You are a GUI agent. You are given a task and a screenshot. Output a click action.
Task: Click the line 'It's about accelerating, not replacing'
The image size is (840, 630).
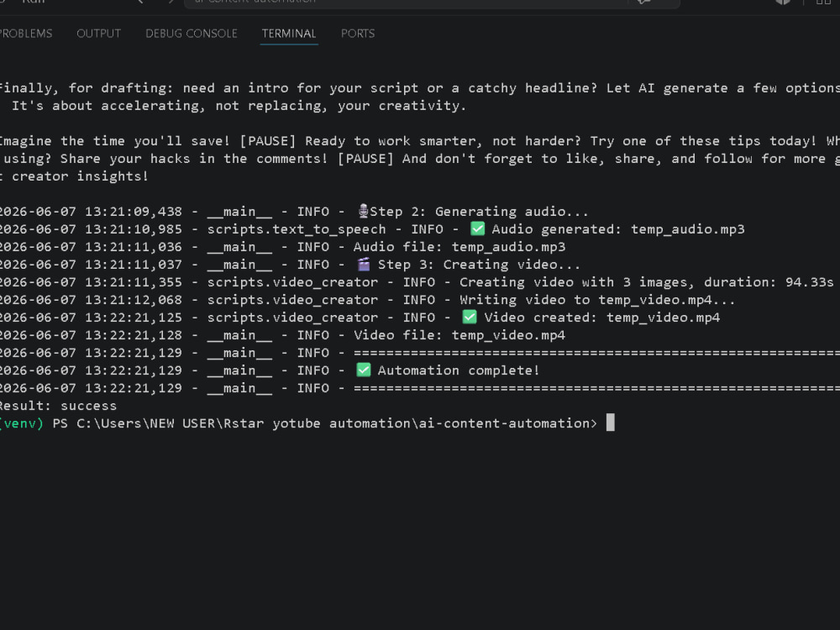click(x=239, y=106)
